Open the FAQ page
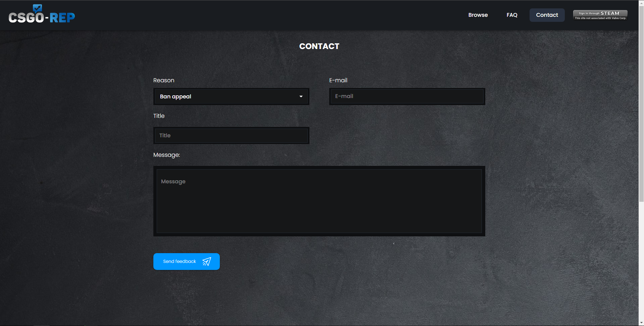The width and height of the screenshot is (644, 326). click(512, 15)
